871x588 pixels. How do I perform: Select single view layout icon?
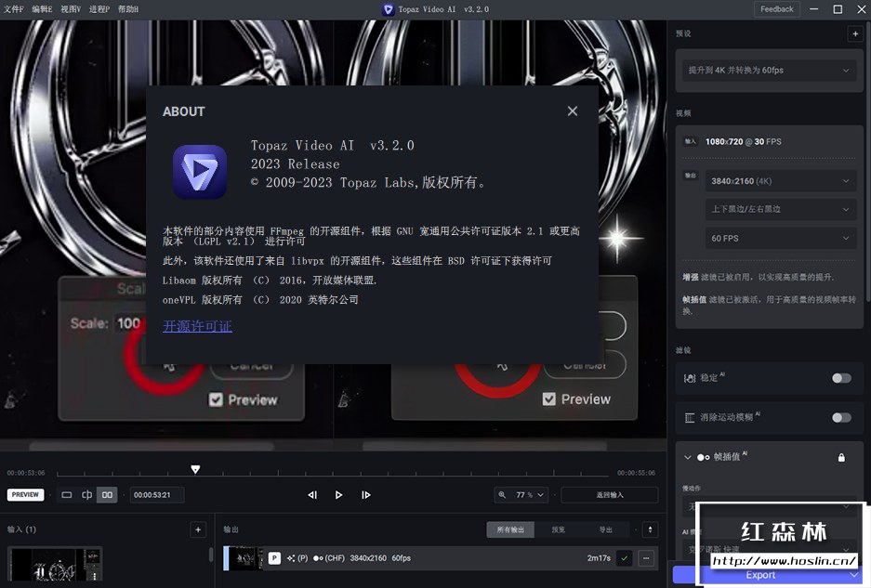[x=67, y=495]
